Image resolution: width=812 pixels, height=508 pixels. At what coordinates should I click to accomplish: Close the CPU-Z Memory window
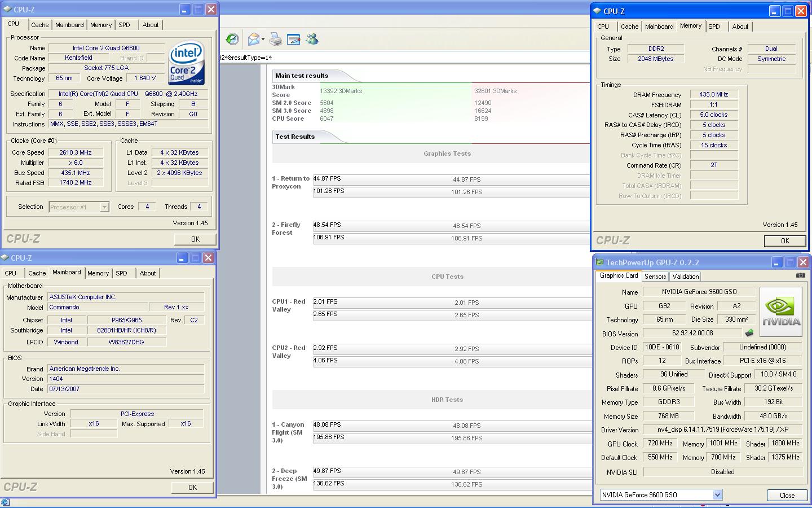pos(801,11)
